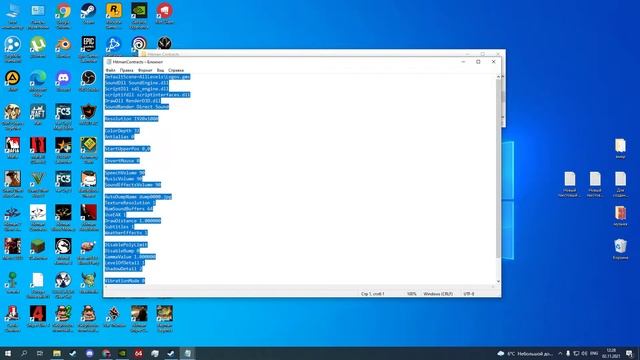Click the 'VibrationMode 0' line
This screenshot has height=360, width=640.
tap(125, 281)
